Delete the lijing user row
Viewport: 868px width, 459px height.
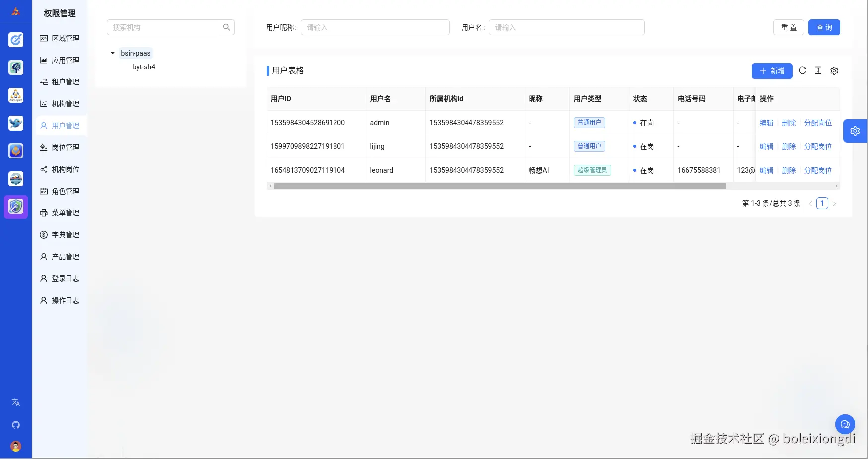click(789, 146)
